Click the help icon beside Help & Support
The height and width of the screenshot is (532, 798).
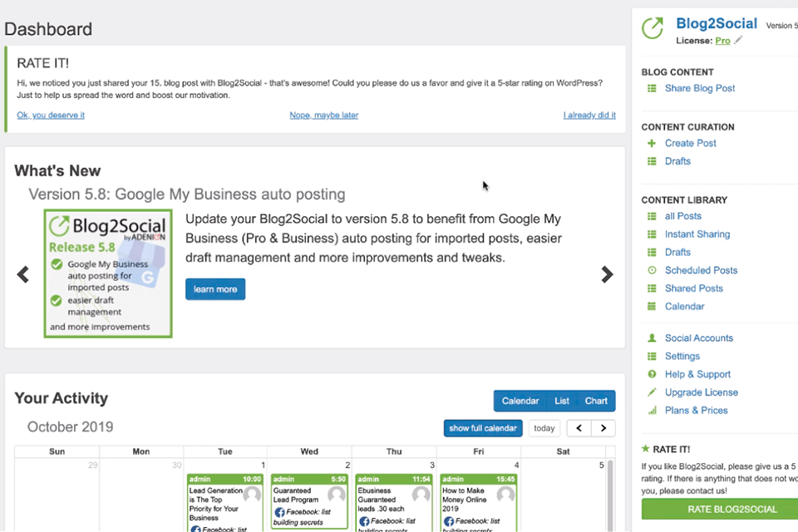pyautogui.click(x=652, y=374)
